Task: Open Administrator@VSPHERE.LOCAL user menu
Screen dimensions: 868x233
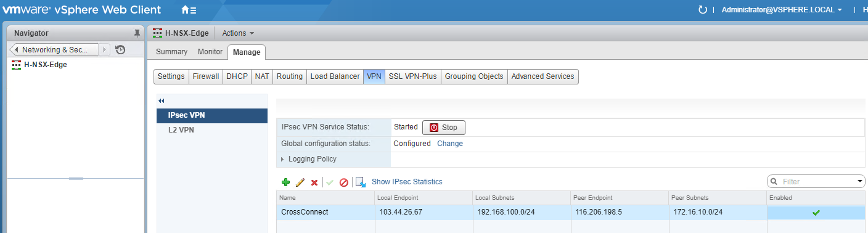Action: point(781,10)
